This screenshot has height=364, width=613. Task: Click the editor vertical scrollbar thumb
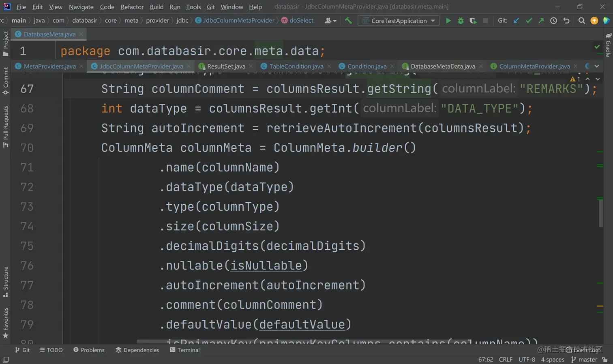(x=600, y=213)
